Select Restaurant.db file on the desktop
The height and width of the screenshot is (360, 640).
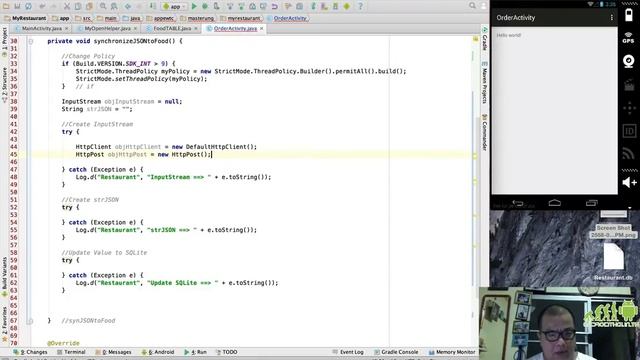pyautogui.click(x=613, y=261)
